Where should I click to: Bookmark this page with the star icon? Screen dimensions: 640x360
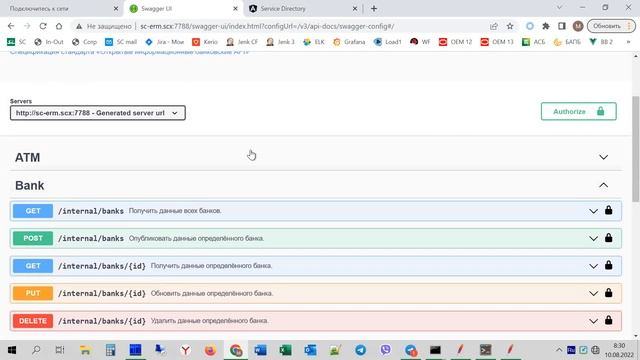(510, 26)
